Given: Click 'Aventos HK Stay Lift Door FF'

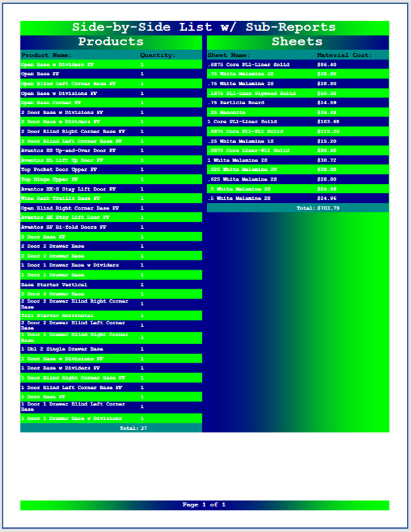Looking at the screenshot, I should click(x=65, y=217).
